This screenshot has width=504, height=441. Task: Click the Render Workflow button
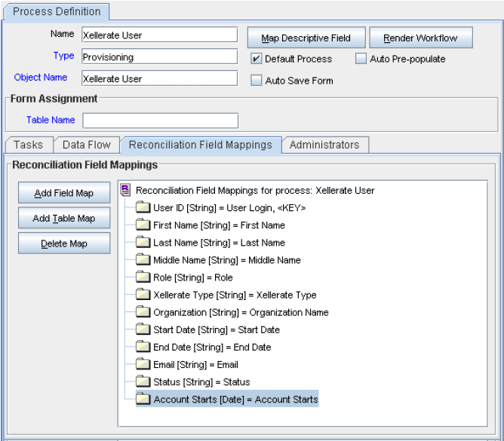(421, 38)
